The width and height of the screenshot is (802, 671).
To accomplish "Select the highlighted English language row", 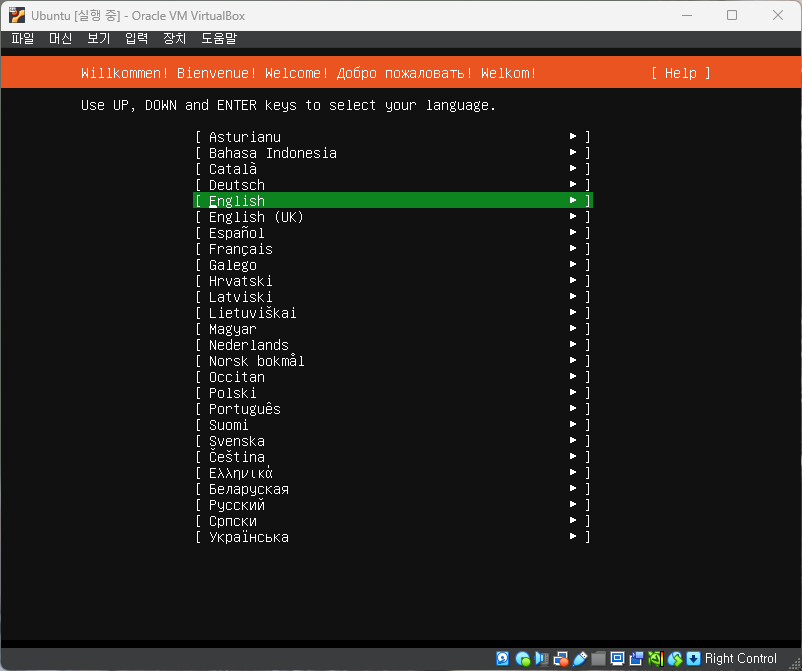I will point(393,200).
